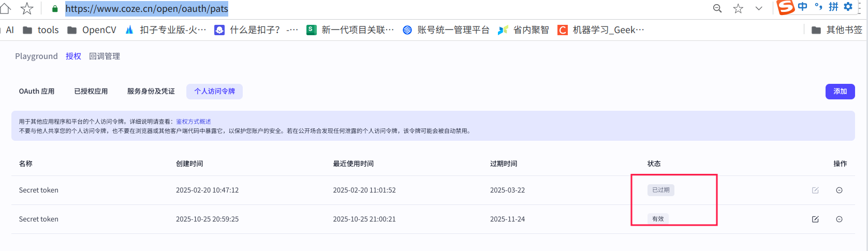This screenshot has width=868, height=251.
Task: Click expiry date 2025-11-24
Action: pyautogui.click(x=507, y=219)
